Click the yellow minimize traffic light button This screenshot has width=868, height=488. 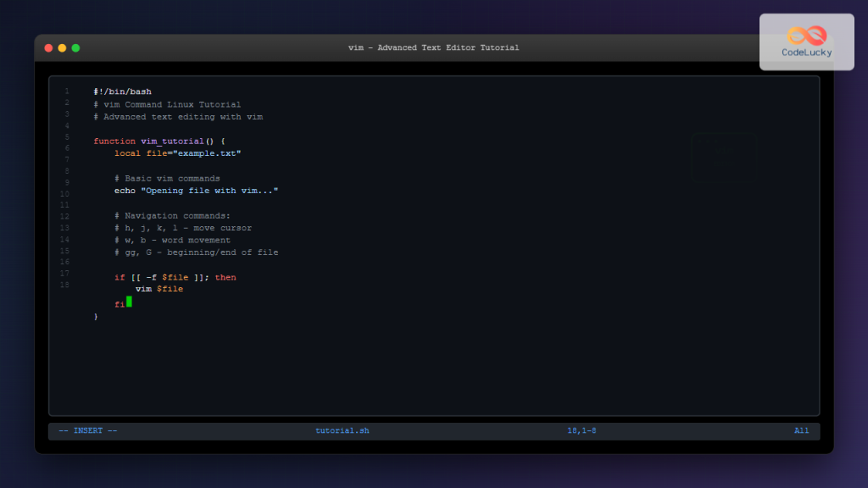(62, 48)
